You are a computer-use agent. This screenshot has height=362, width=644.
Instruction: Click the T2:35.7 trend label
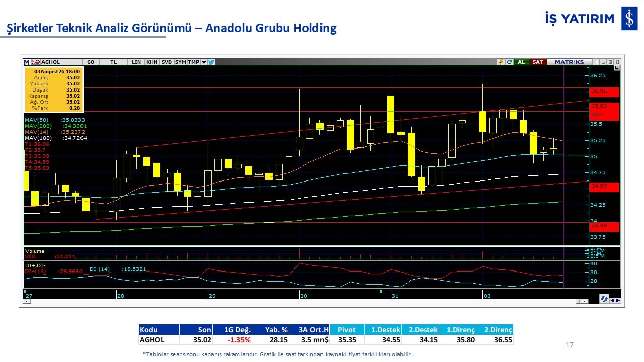pos(35,150)
